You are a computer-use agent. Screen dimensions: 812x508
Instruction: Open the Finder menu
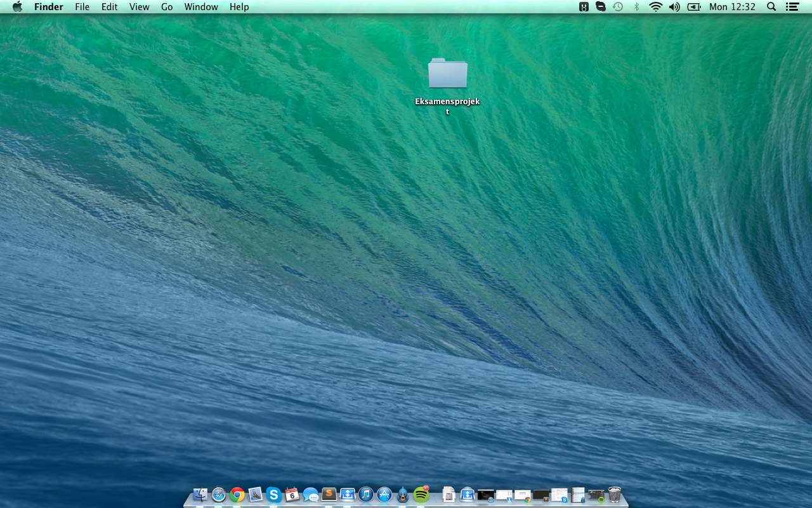point(49,7)
